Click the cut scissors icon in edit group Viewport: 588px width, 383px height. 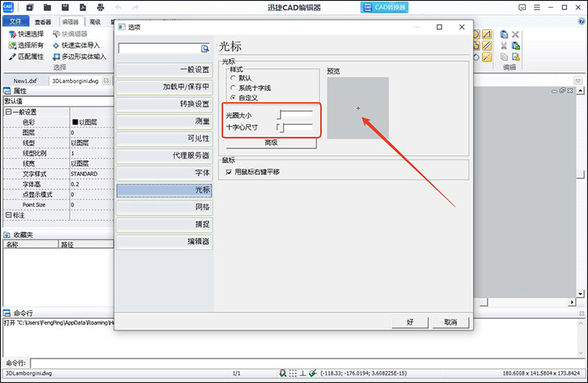[504, 46]
